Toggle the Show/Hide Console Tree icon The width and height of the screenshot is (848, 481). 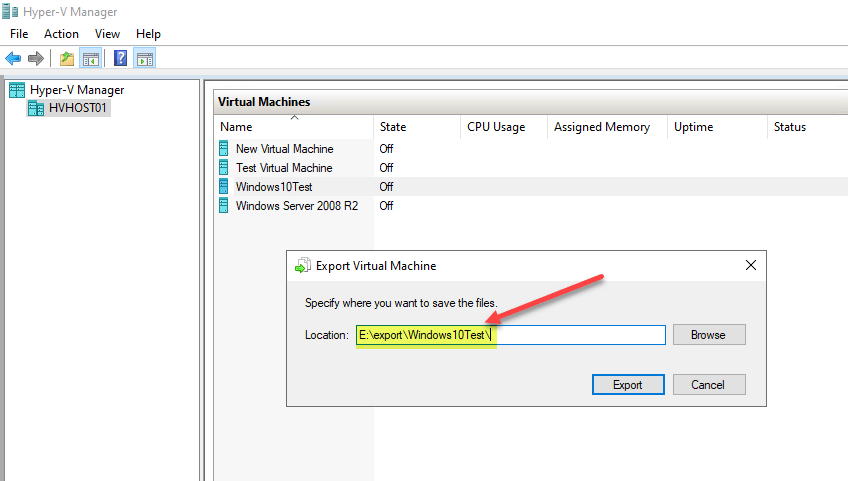90,58
